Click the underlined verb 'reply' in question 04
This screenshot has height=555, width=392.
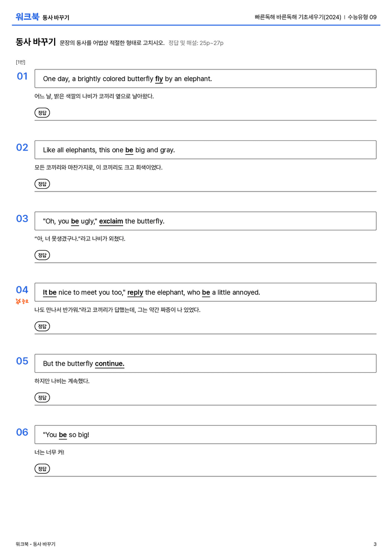[135, 293]
